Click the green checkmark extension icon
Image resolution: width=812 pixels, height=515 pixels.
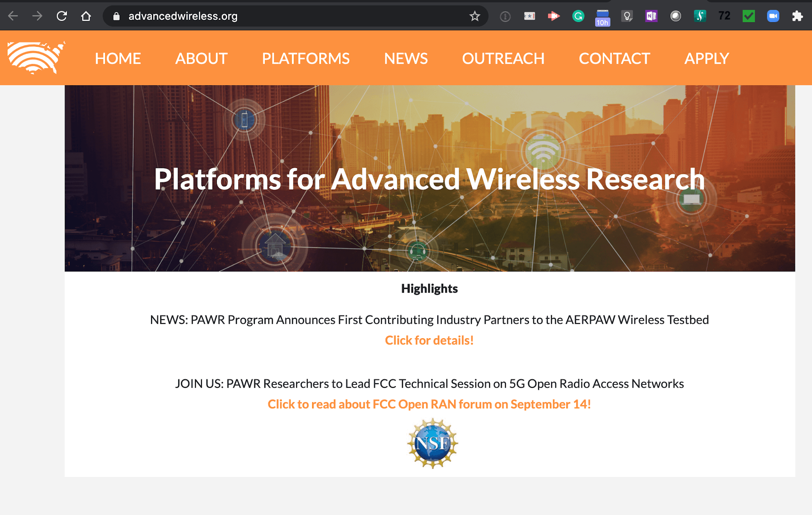click(749, 16)
